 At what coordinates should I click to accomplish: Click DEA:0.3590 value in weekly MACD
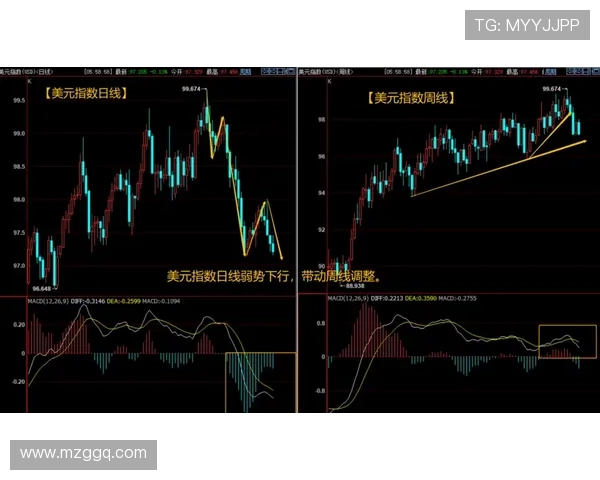coord(421,298)
